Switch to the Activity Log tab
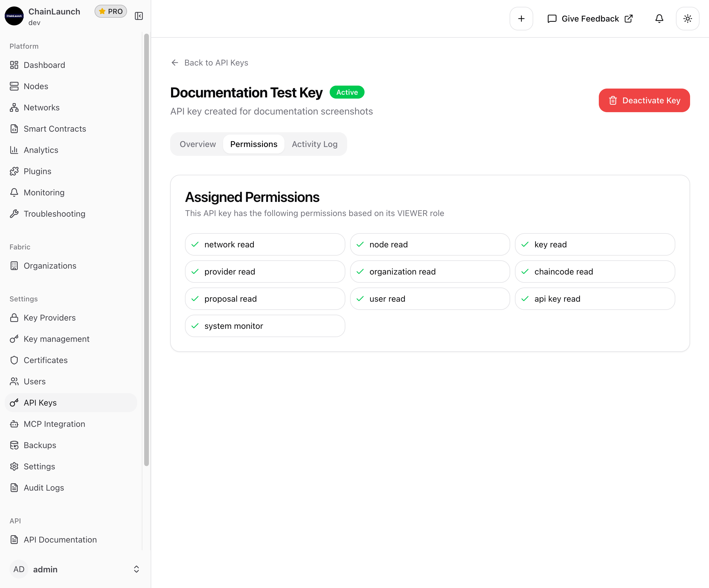The image size is (709, 588). click(x=314, y=144)
